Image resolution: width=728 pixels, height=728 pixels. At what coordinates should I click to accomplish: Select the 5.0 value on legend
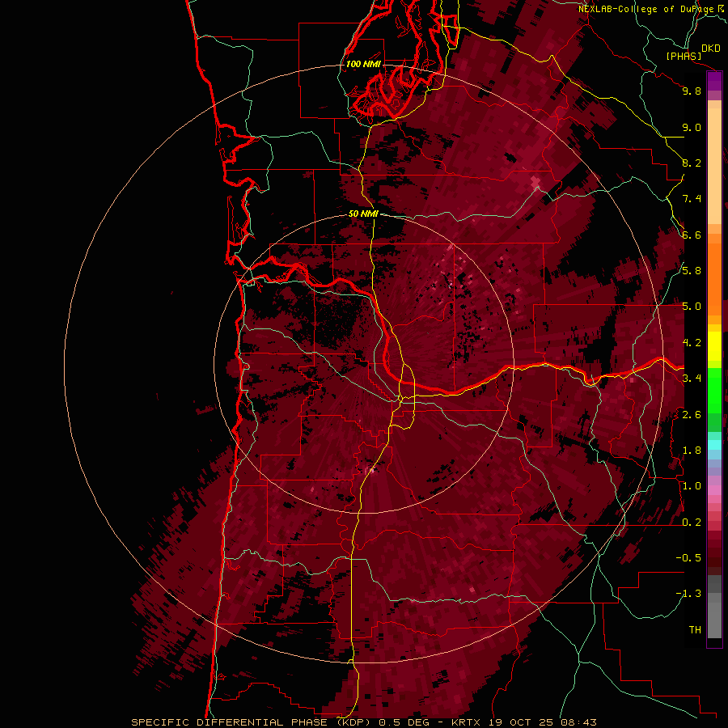click(x=692, y=307)
